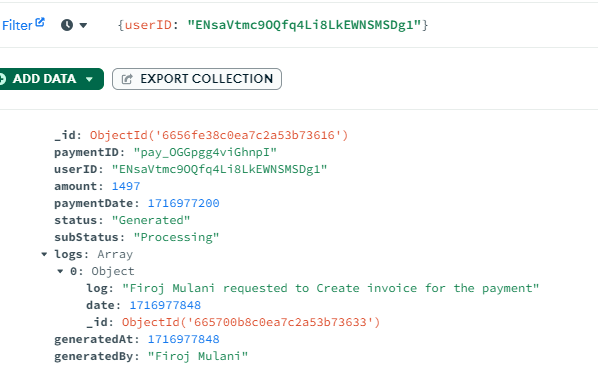Viewport: 598px width, 367px height.
Task: Click the subStatus field name
Action: point(87,237)
